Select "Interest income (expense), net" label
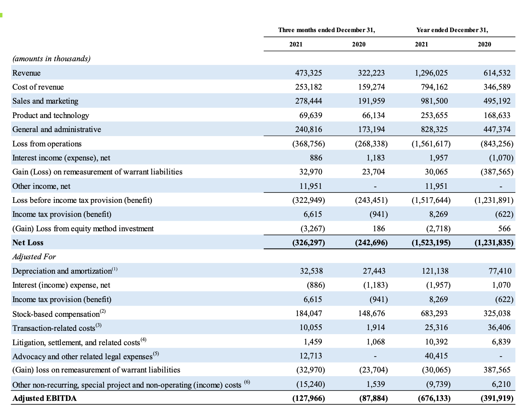This screenshot has width=532, height=416. 61,158
